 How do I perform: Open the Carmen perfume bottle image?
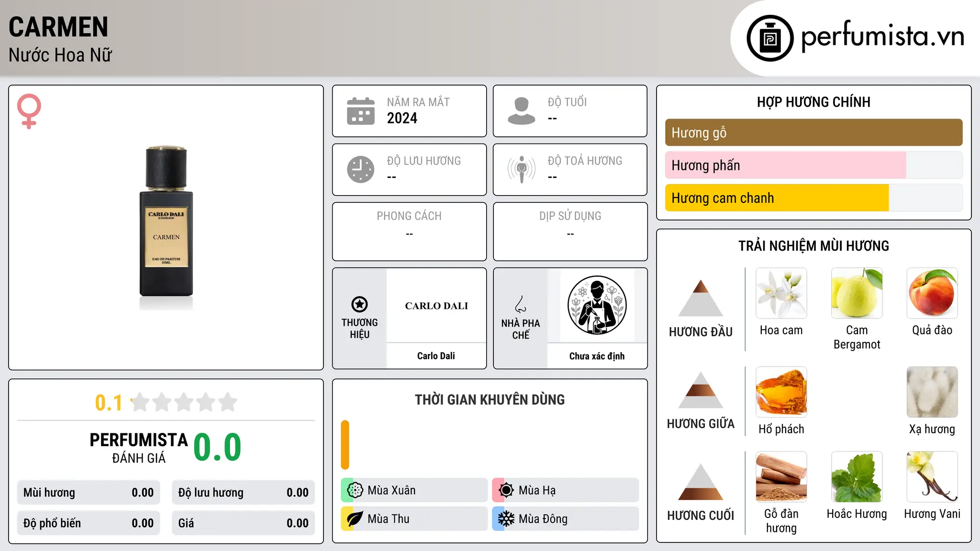click(166, 228)
